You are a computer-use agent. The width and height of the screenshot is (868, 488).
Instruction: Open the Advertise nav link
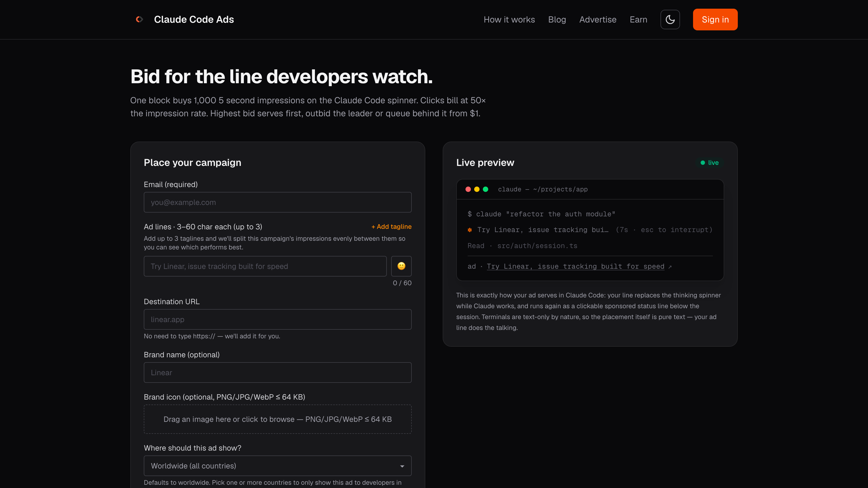click(598, 20)
